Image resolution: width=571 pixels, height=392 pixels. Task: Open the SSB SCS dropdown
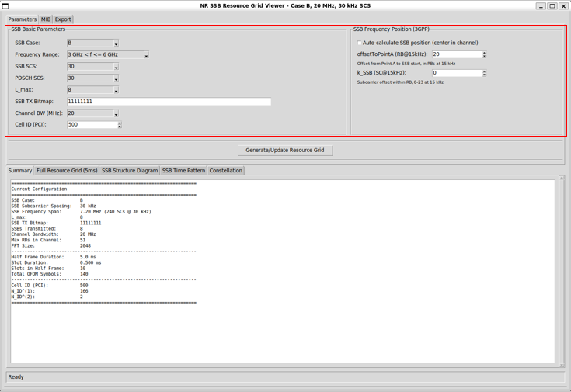coord(93,66)
